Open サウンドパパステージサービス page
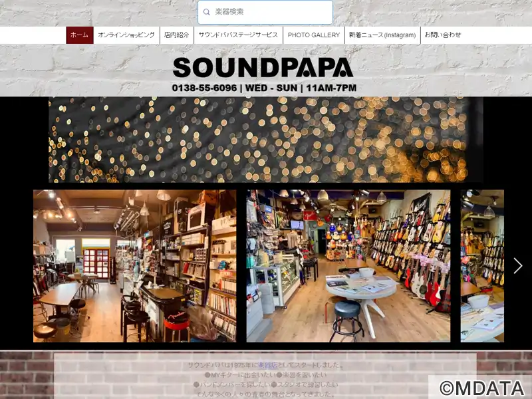The width and height of the screenshot is (532, 399). [x=238, y=35]
